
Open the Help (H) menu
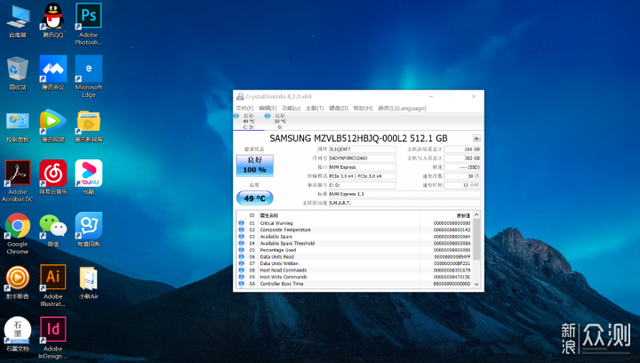pyautogui.click(x=363, y=108)
